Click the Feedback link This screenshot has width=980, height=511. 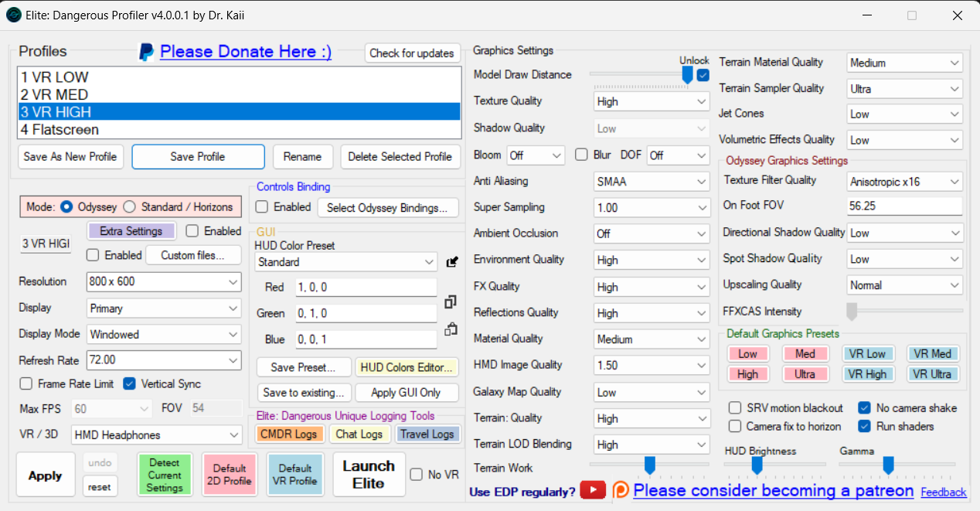(x=943, y=492)
